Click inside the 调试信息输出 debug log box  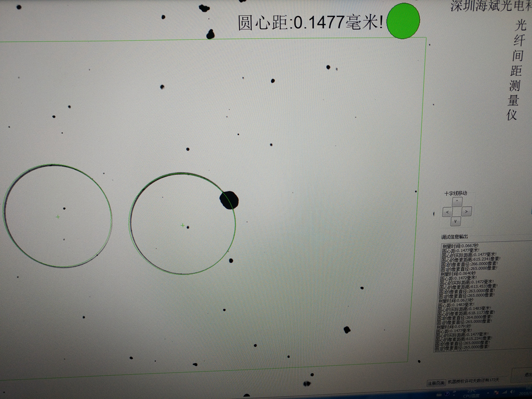(x=483, y=296)
